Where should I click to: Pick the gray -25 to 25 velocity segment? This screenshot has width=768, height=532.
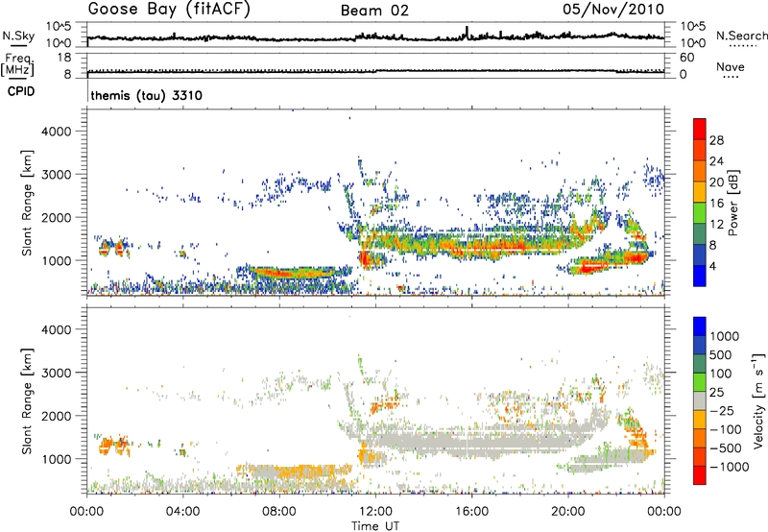pos(700,400)
